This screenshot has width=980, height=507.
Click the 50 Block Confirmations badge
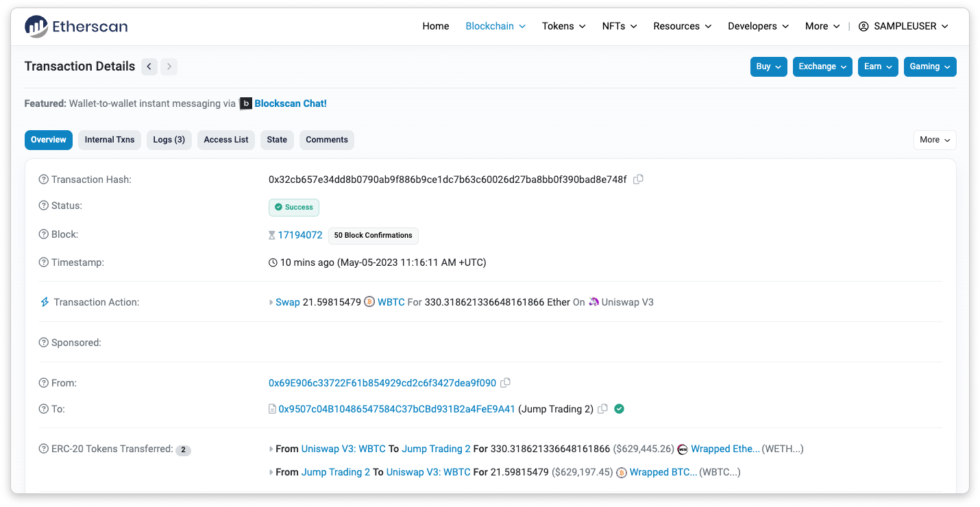pos(373,235)
